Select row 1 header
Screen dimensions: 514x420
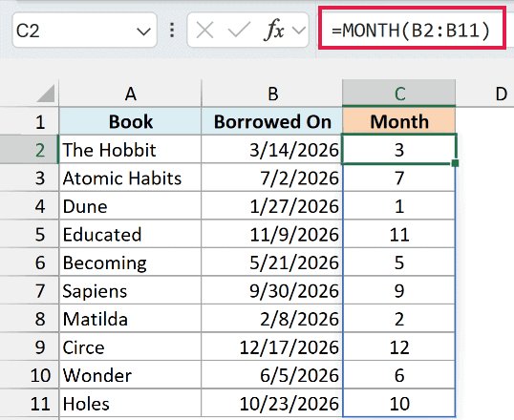coord(30,121)
